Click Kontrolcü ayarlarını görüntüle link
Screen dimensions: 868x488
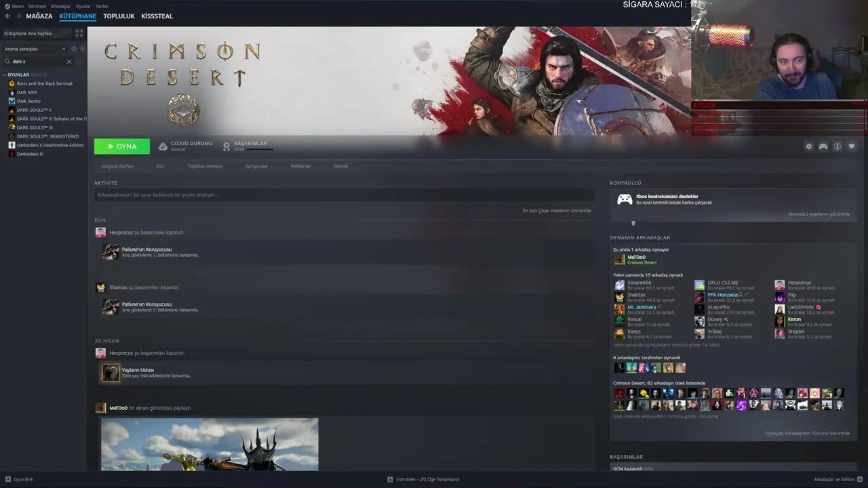click(818, 214)
